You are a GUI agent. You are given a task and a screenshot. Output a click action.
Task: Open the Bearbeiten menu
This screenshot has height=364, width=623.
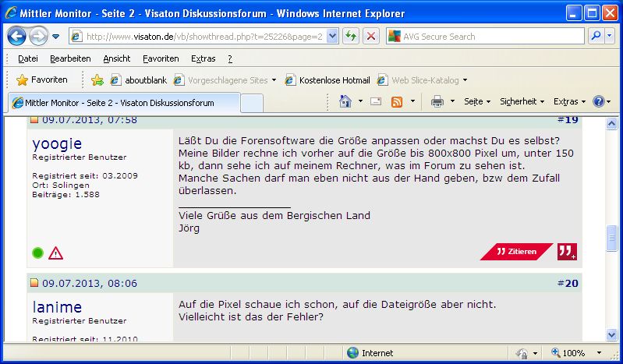coord(70,58)
